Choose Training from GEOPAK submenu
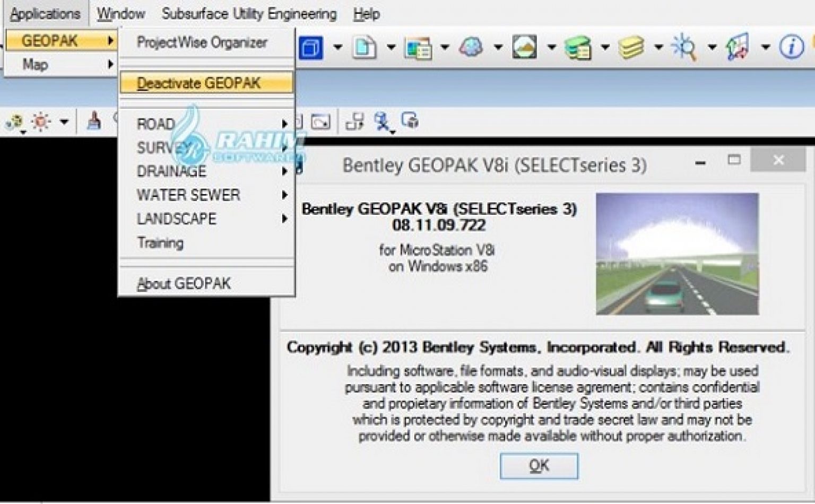This screenshot has width=815, height=504. click(206, 243)
